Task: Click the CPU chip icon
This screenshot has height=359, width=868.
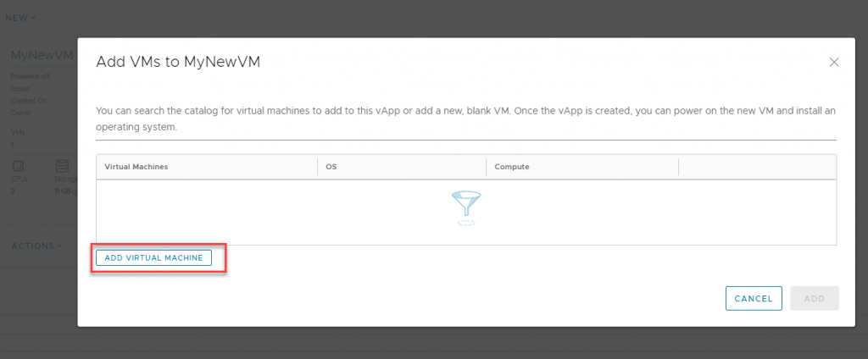Action: pos(18,167)
